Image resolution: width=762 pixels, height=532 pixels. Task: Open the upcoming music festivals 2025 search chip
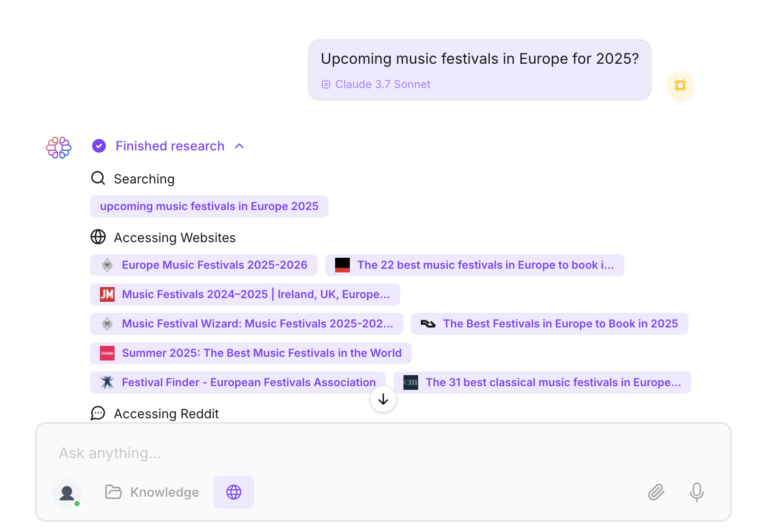tap(209, 206)
